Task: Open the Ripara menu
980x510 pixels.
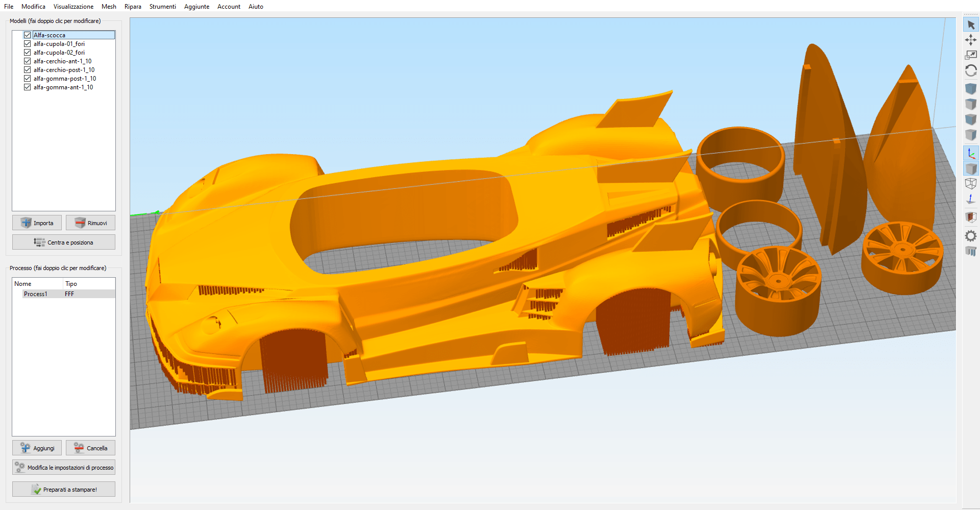Action: click(x=133, y=7)
